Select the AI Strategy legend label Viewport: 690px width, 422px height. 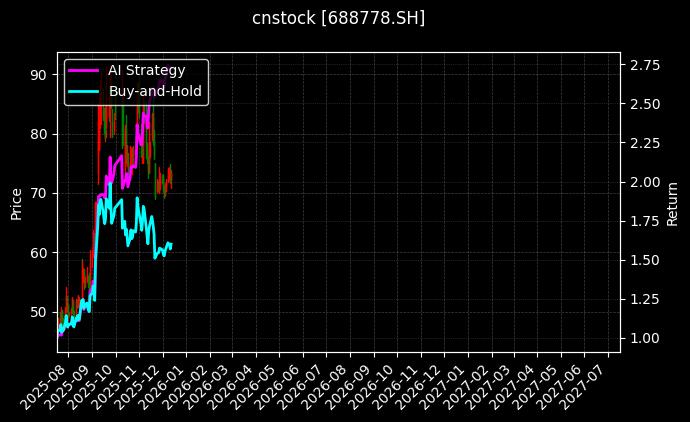[x=146, y=70]
